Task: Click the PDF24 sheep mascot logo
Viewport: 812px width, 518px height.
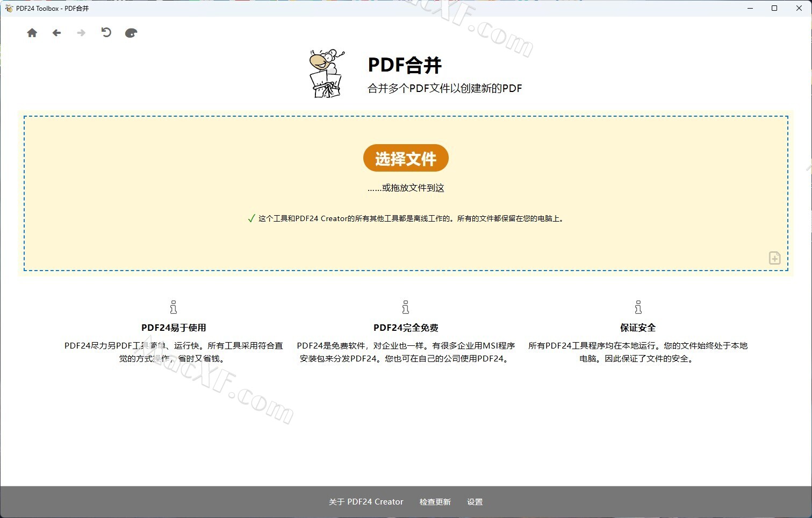Action: (327, 74)
